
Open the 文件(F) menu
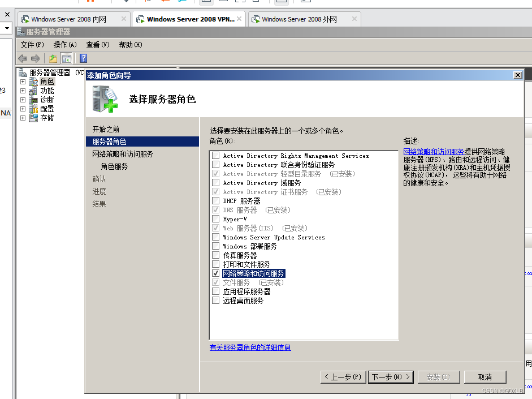(x=32, y=45)
